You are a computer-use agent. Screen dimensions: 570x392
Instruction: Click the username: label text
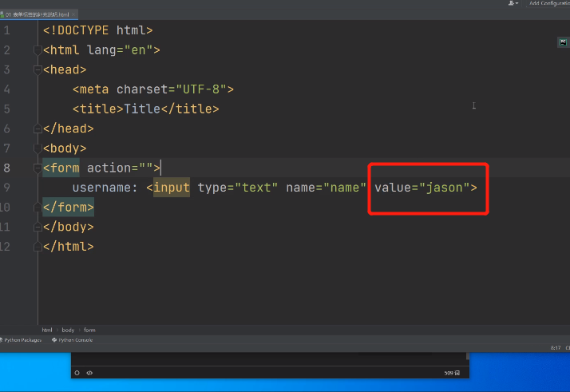pyautogui.click(x=105, y=188)
